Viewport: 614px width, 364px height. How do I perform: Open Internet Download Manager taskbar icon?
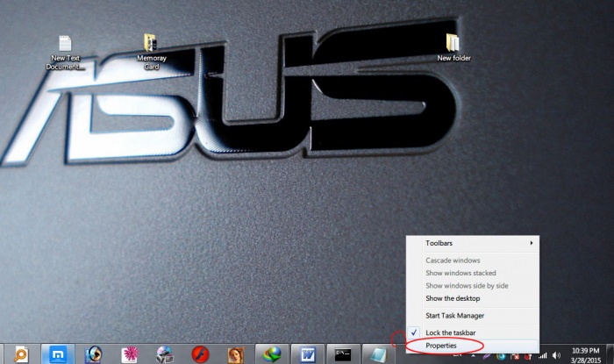pos(272,354)
